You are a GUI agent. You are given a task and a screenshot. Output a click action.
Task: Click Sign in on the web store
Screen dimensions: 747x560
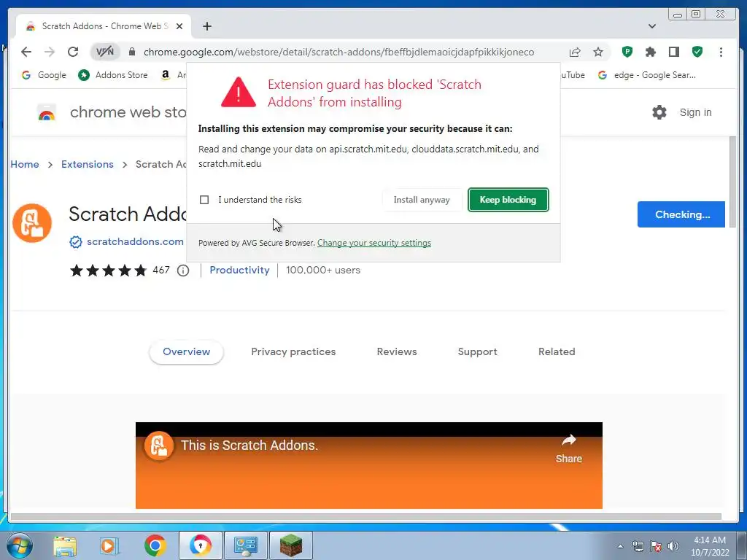coord(695,112)
